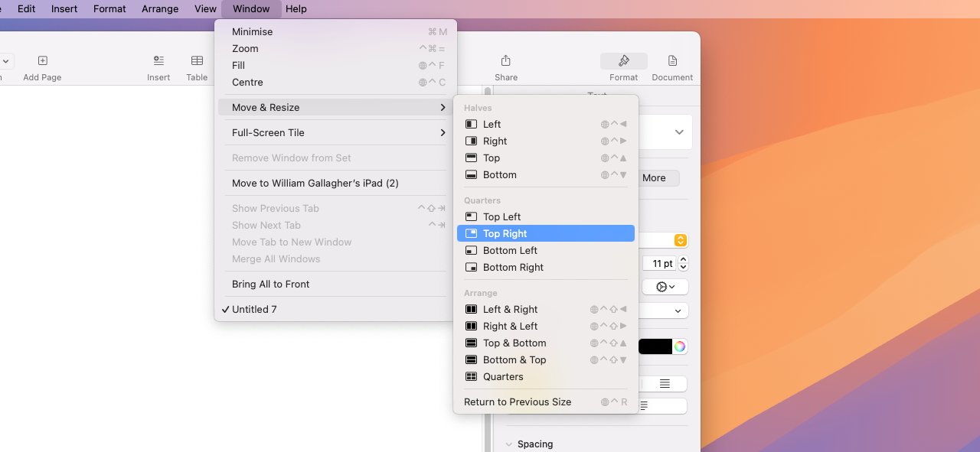Click the 11 pt font size field

click(658, 263)
